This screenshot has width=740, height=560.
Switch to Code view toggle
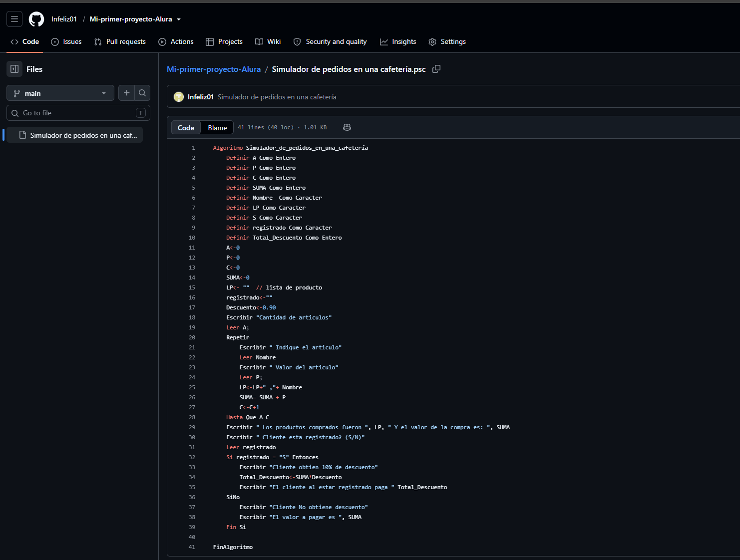(186, 128)
